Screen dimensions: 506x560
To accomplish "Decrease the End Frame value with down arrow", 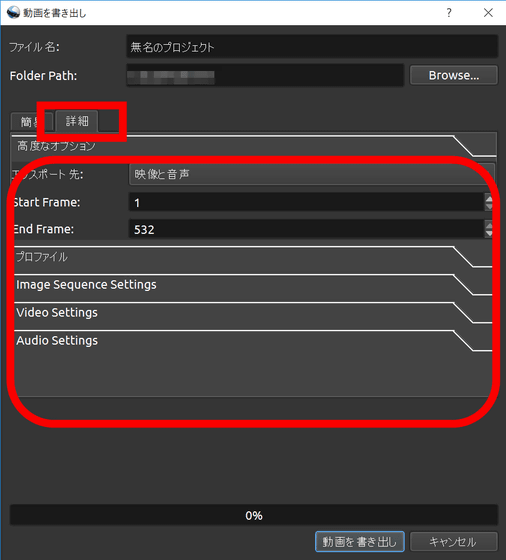I will (489, 234).
